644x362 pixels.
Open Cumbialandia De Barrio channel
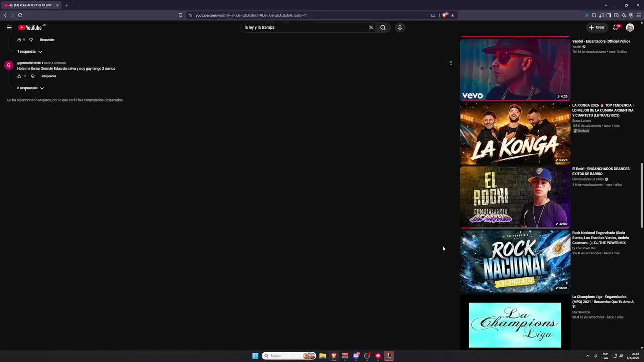tap(588, 179)
